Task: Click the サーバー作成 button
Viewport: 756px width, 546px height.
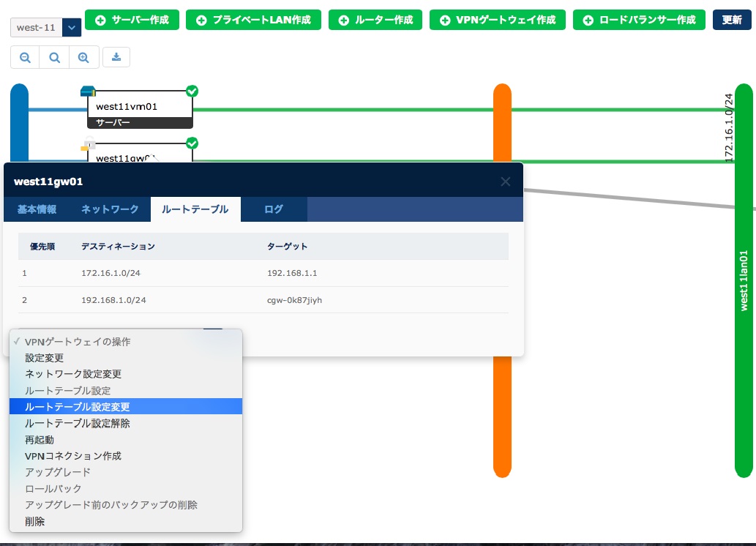Action: click(x=132, y=20)
